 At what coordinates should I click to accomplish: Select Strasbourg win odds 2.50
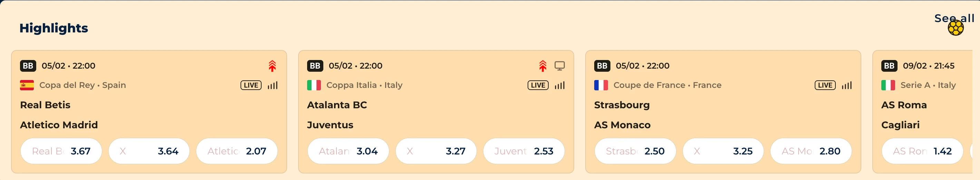click(635, 151)
